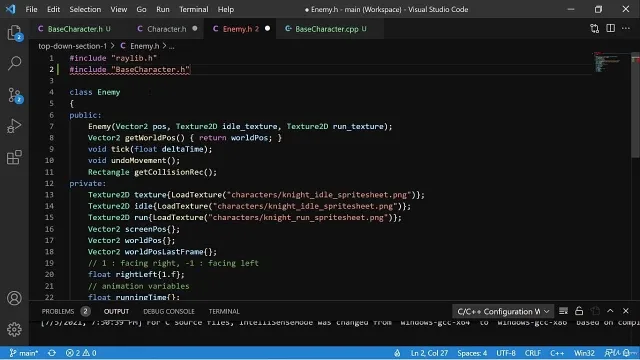Click line number 13 in the gutter
Screen dimensions: 640x360
pyautogui.click(x=49, y=195)
